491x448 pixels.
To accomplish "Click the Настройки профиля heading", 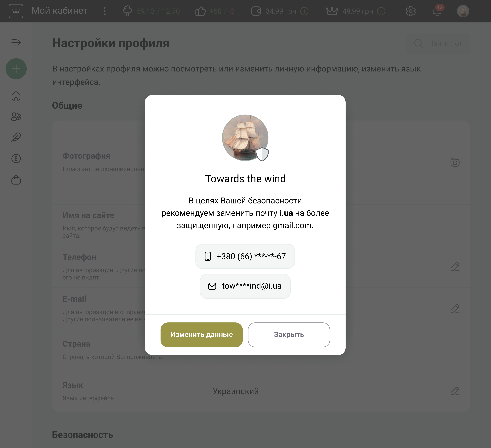I will pos(111,43).
